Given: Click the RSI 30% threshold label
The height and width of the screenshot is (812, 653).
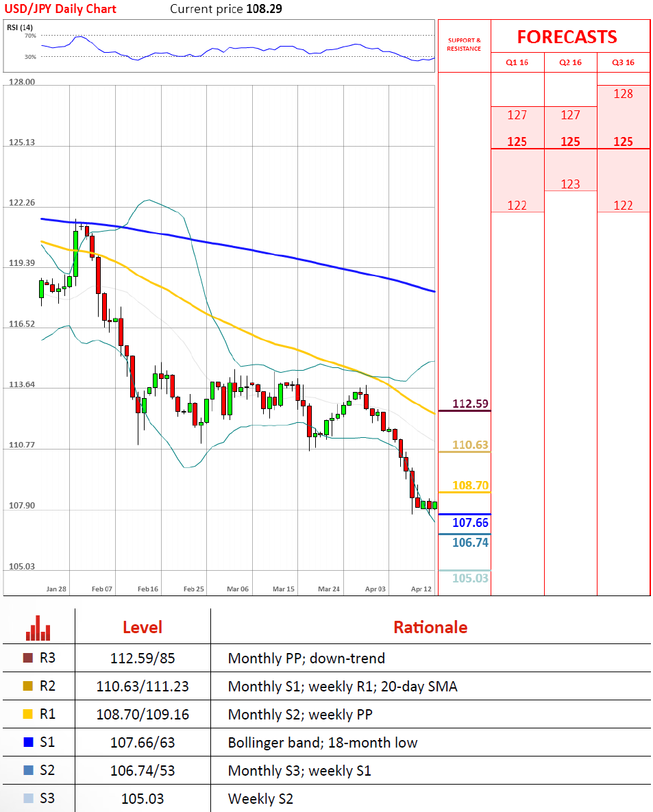Looking at the screenshot, I should coord(30,57).
